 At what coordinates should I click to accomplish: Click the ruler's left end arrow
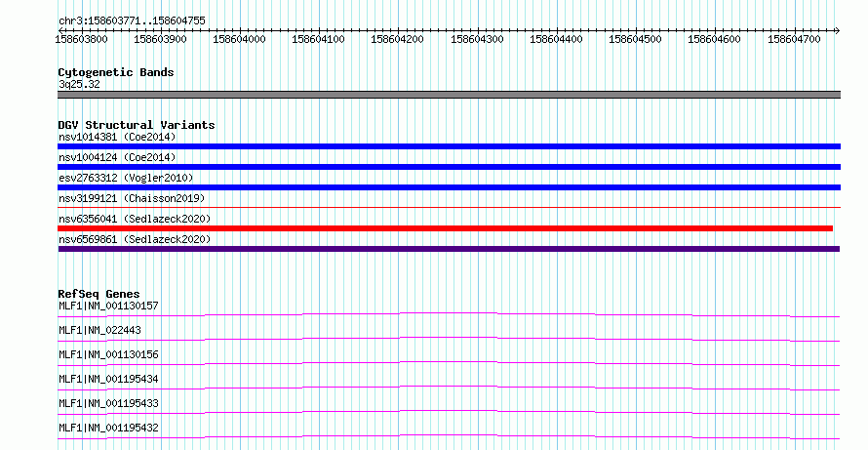pos(60,31)
